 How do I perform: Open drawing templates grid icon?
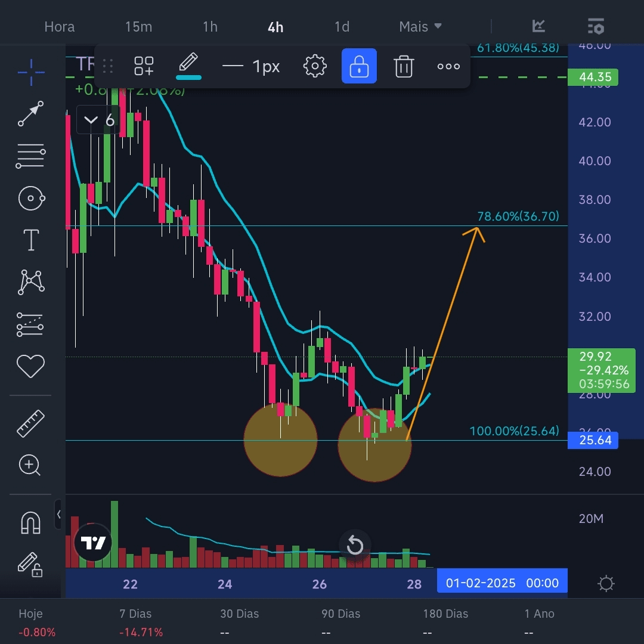click(x=144, y=66)
